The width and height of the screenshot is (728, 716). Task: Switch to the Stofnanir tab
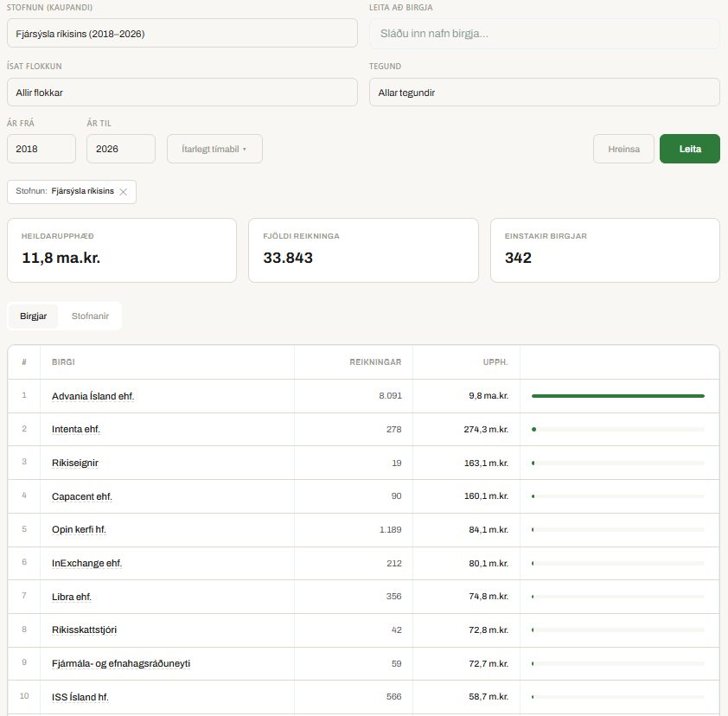90,316
